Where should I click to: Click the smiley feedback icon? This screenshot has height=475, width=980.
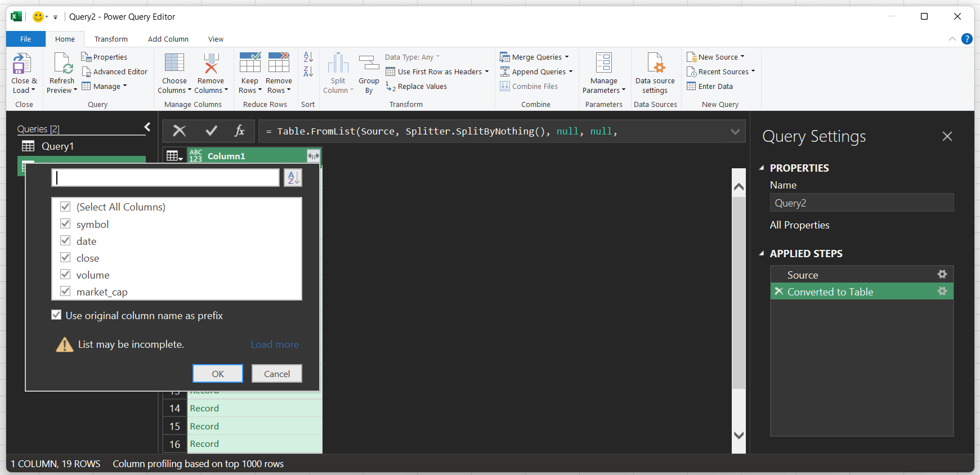click(38, 17)
